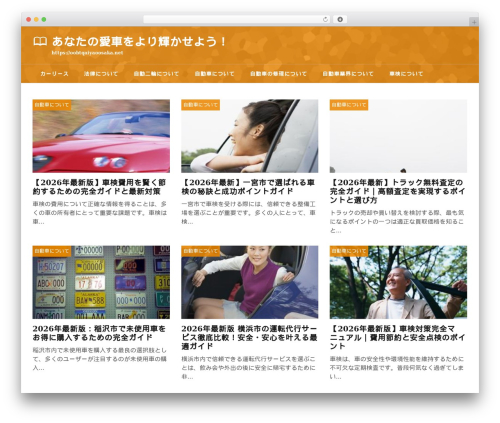Click excerpt starting トラックの売却や買い替え

pyautogui.click(x=397, y=221)
